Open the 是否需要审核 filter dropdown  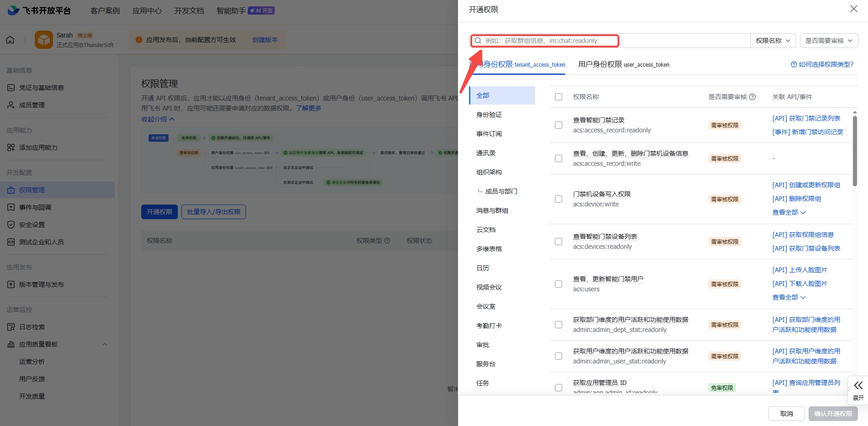(x=829, y=41)
